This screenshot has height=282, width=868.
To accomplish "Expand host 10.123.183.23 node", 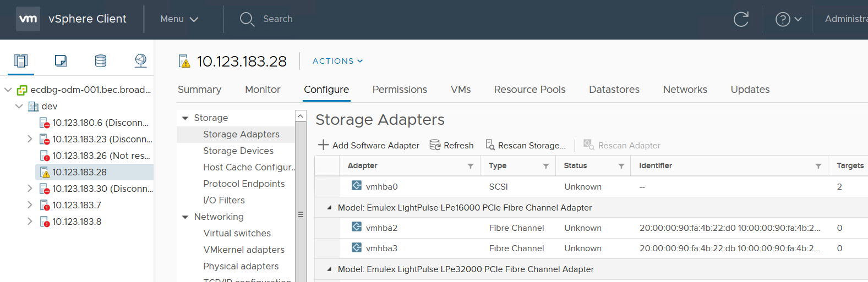I will point(30,139).
